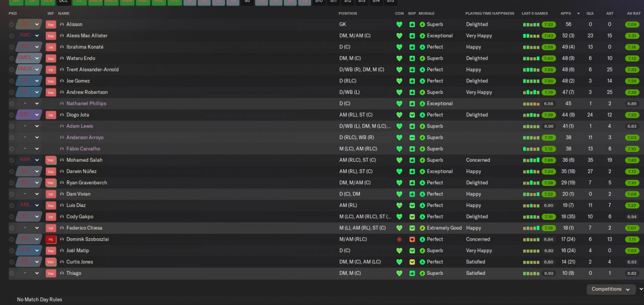The width and height of the screenshot is (644, 305).
Task: Click Thiago's morale icon
Action: coord(423,273)
